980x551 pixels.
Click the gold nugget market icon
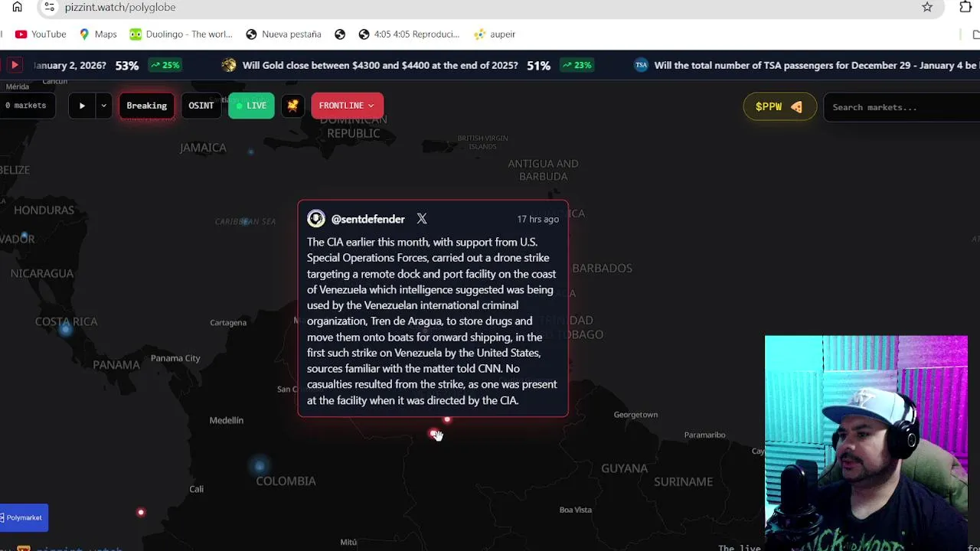pyautogui.click(x=228, y=65)
